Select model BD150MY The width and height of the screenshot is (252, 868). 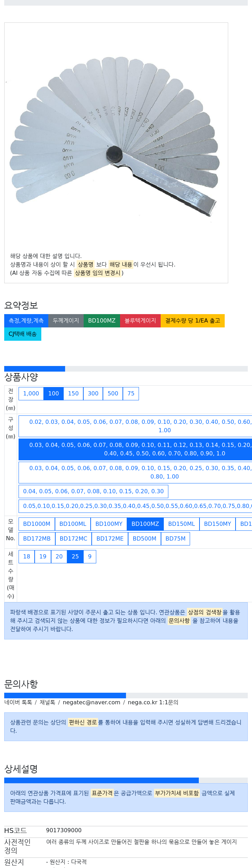pos(218,524)
